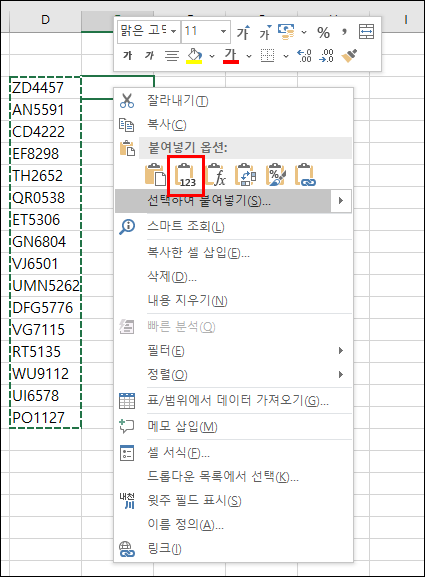
Task: Decrease font size in mini toolbar
Action: tap(265, 32)
